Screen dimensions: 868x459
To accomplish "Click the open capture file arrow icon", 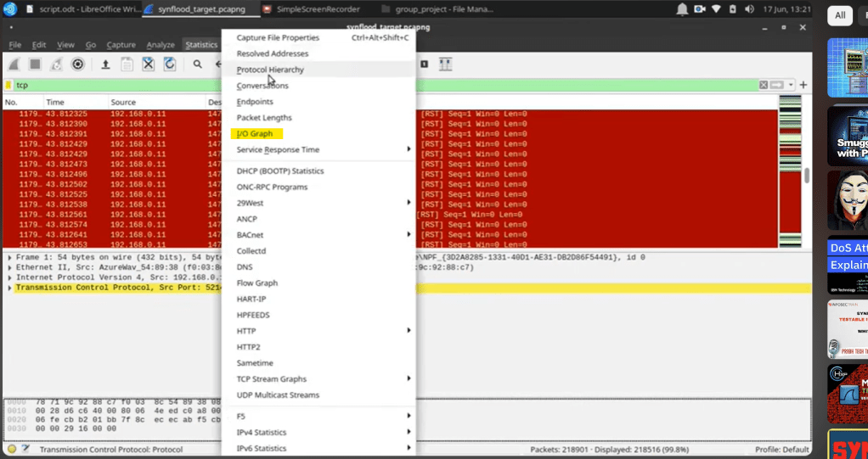I will pyautogui.click(x=105, y=64).
